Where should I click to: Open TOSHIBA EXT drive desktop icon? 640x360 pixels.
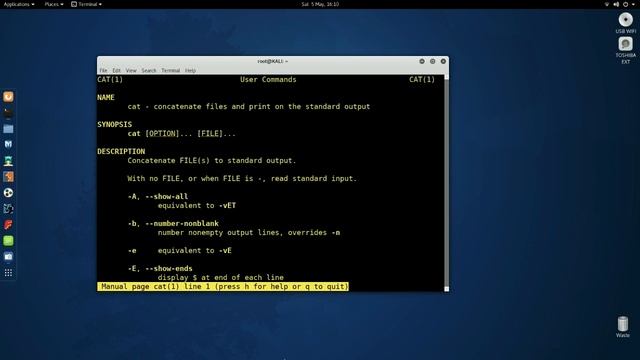[x=625, y=44]
